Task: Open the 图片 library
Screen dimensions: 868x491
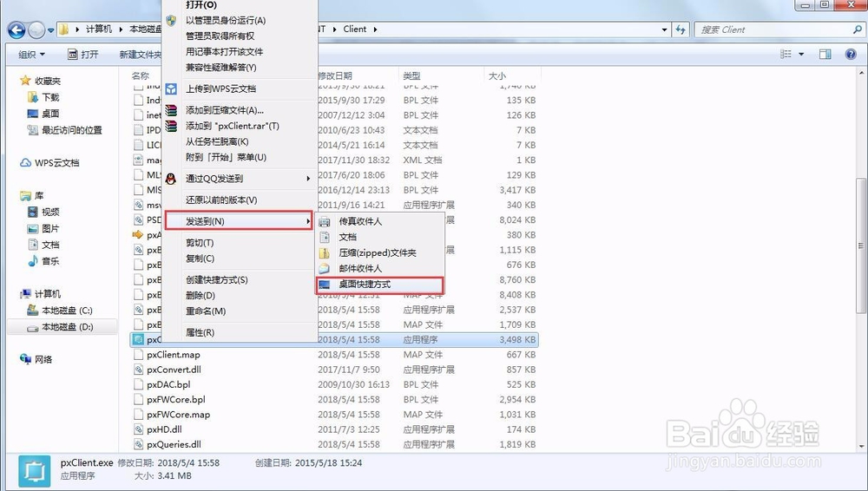Action: pos(43,229)
